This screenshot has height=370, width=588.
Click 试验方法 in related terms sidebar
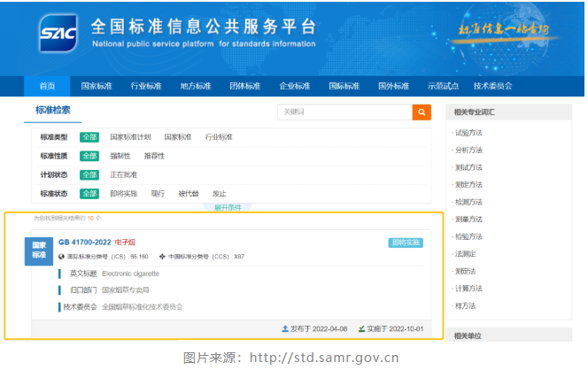(x=468, y=133)
